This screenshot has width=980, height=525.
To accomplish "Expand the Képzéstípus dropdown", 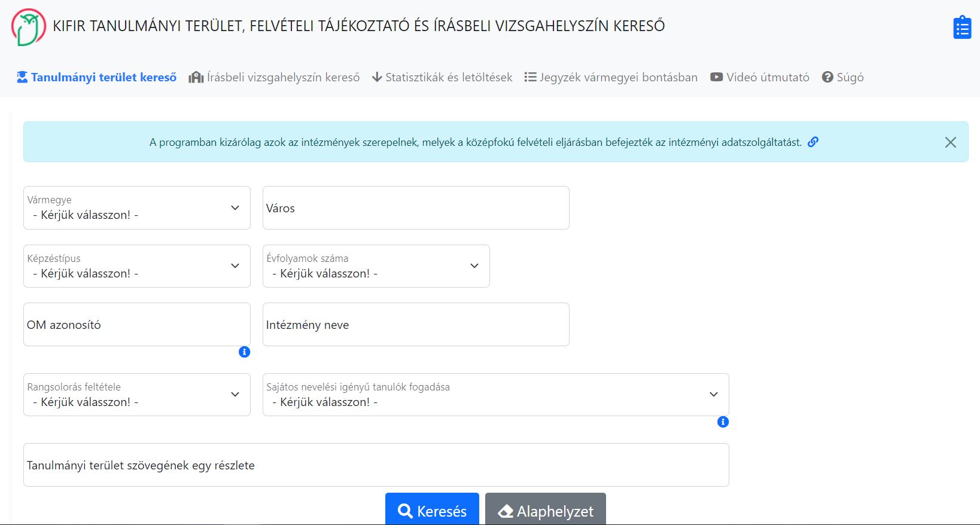I will (136, 266).
